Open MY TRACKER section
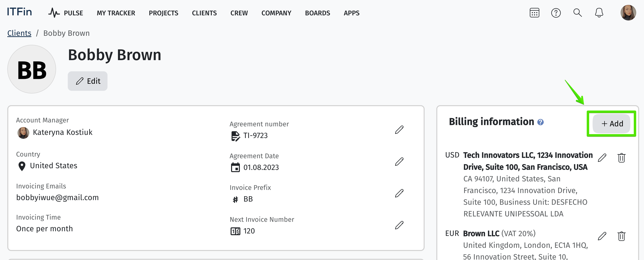 (116, 13)
